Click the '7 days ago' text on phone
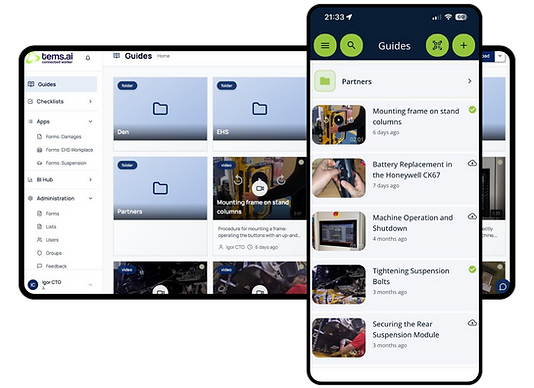 click(x=386, y=186)
